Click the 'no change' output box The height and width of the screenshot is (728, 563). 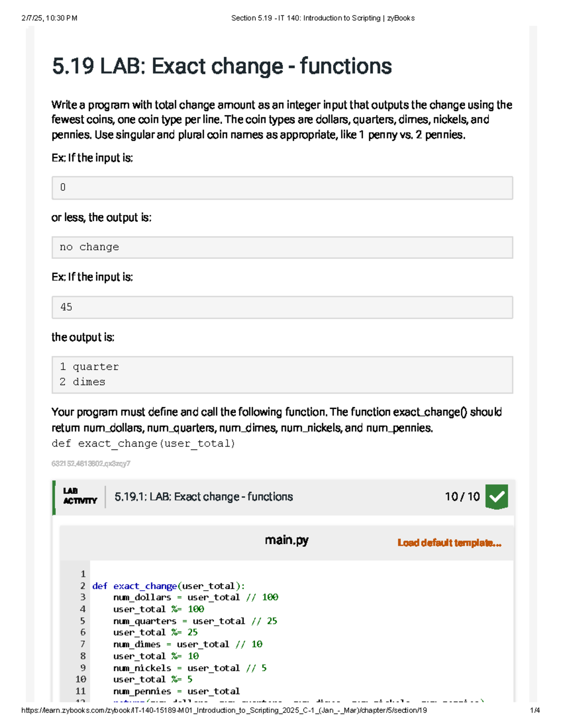click(282, 248)
